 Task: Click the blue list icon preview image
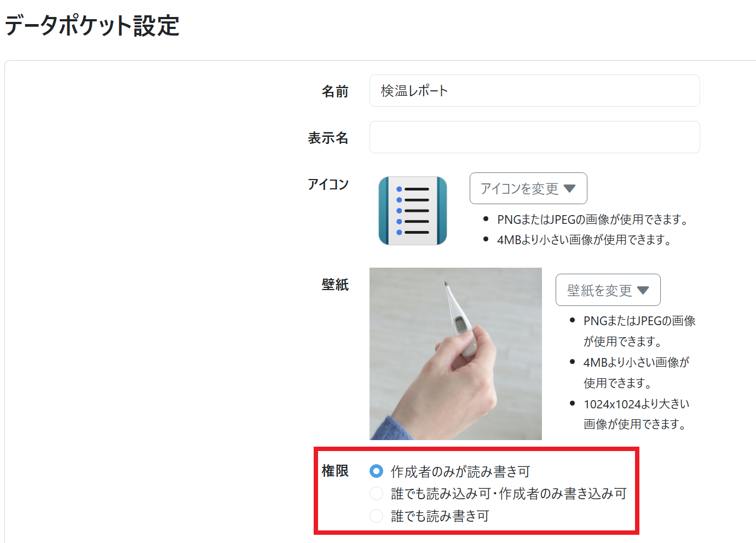(x=413, y=211)
